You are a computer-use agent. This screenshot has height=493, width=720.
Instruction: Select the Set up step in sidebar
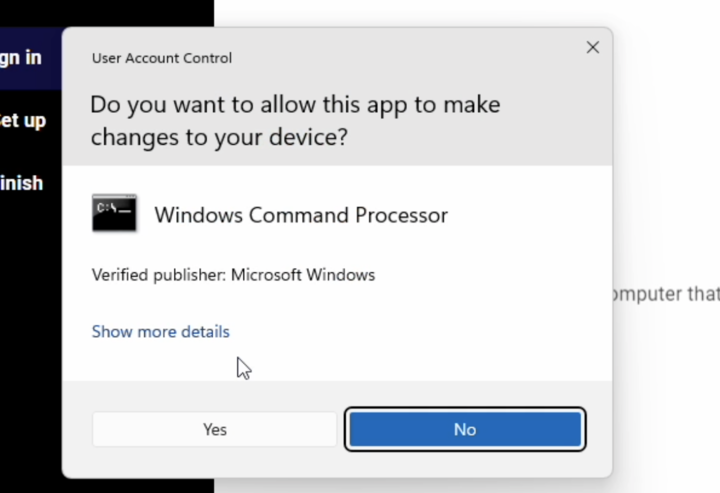[x=22, y=121]
